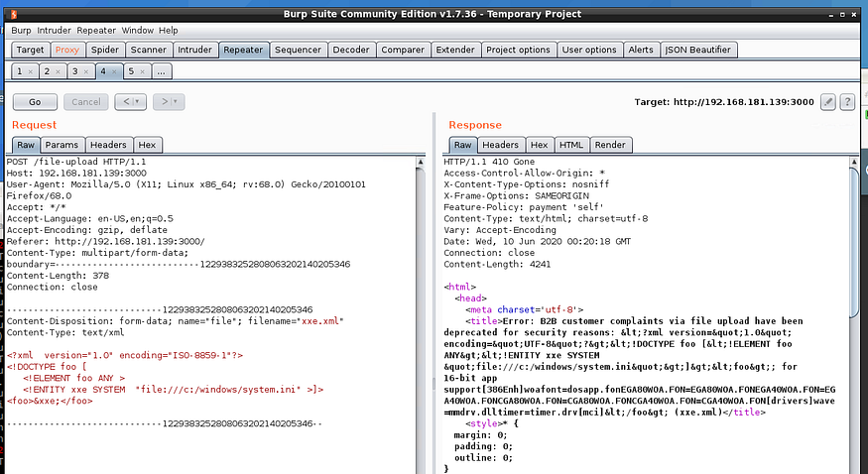Switch to the Sequencer tab

298,50
